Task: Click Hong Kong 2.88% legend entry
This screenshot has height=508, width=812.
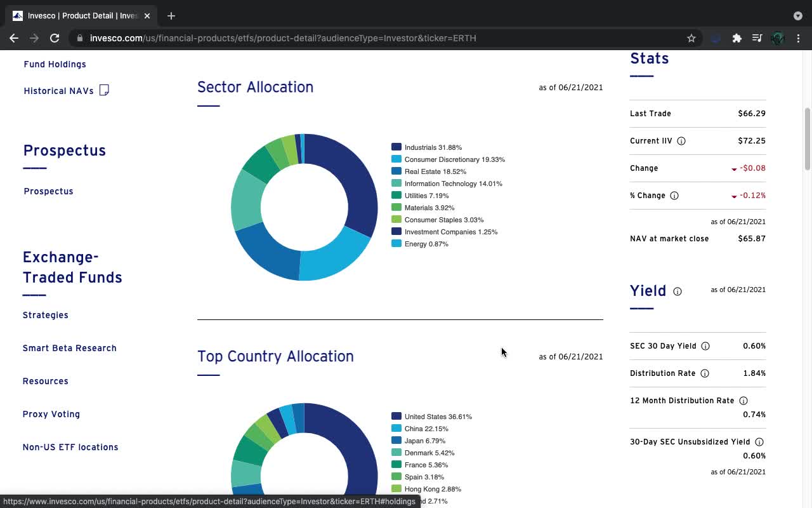Action: (426, 489)
